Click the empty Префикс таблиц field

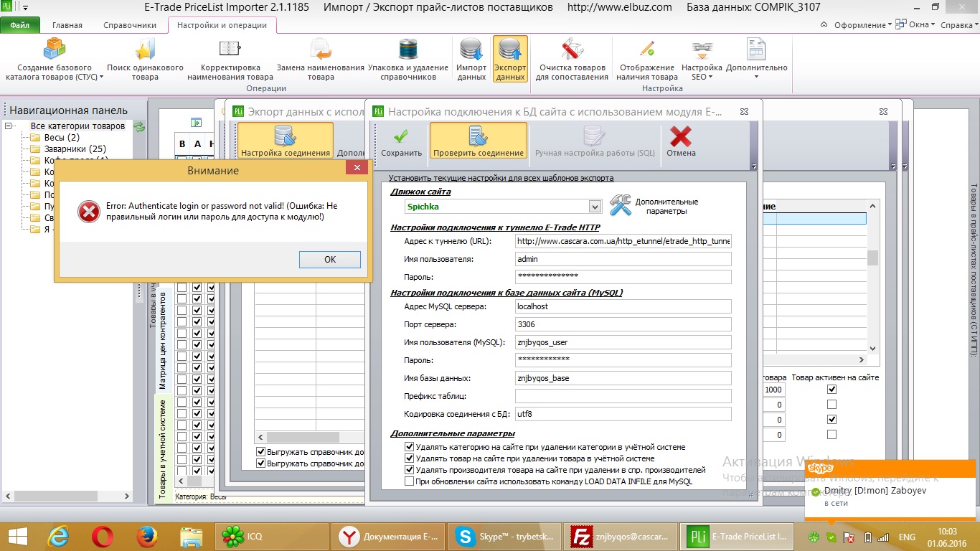click(623, 396)
